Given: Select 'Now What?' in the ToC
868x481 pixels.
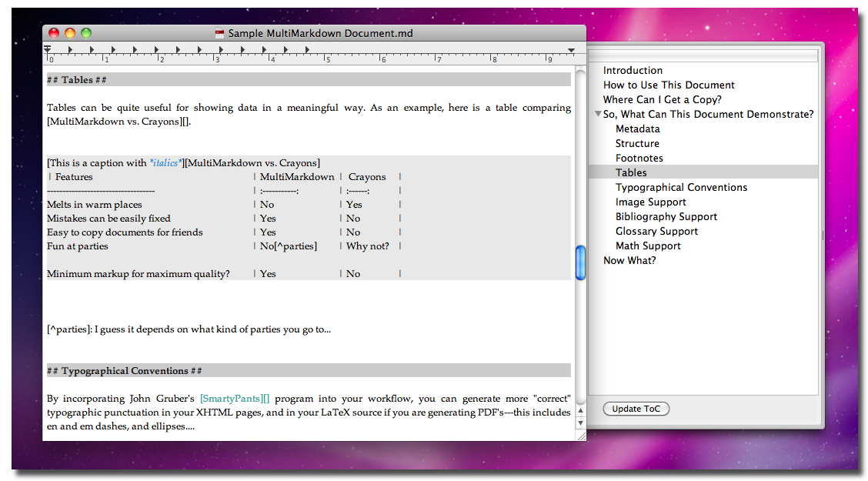Looking at the screenshot, I should coord(629,261).
